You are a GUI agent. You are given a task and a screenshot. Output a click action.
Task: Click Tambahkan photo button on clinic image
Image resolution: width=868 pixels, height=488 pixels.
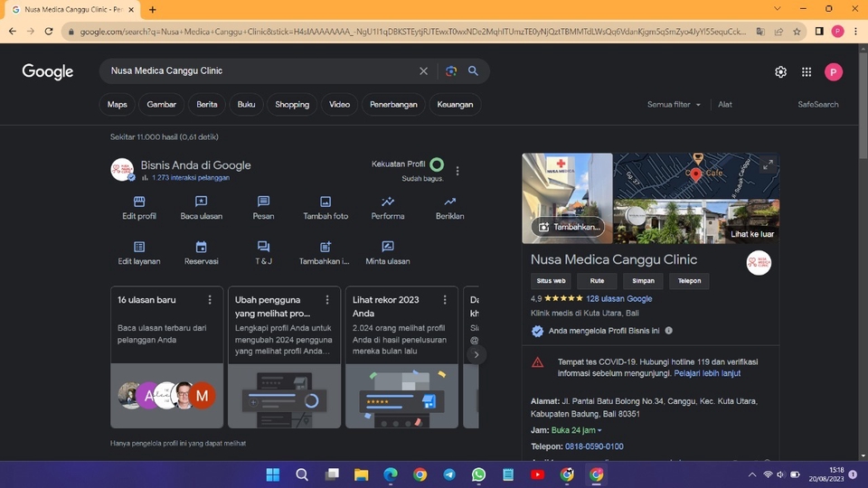[x=568, y=227]
